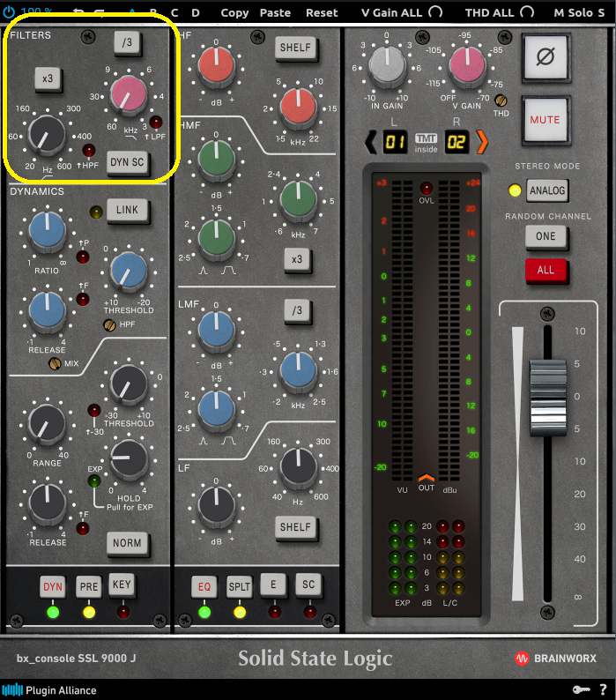Toggle the filters x3 button
The height and width of the screenshot is (700, 616).
tap(48, 78)
